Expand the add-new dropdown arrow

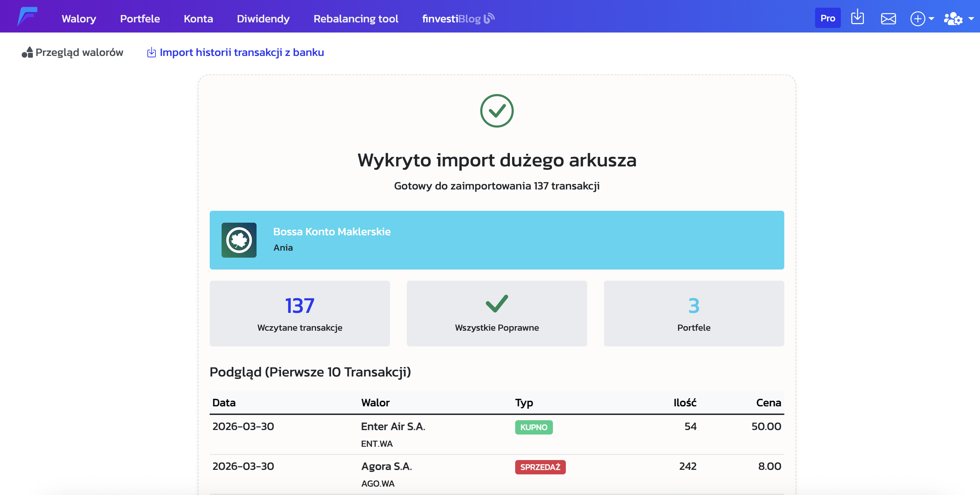click(x=931, y=18)
